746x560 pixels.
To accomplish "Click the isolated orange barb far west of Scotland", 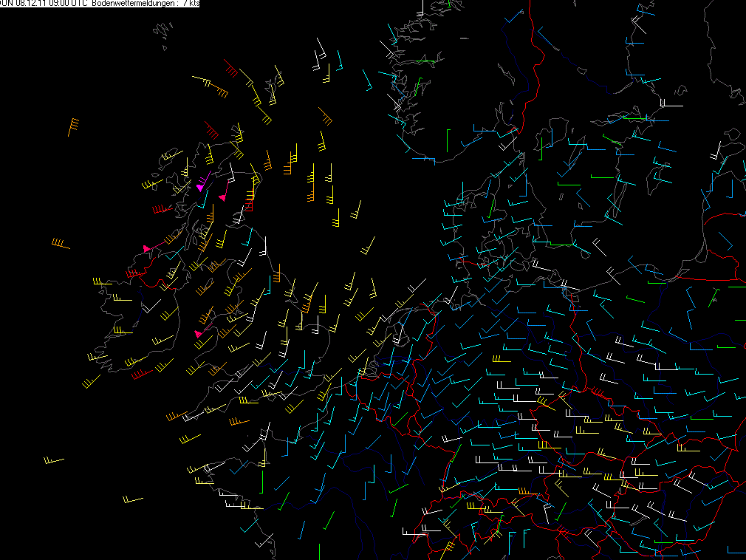I will coord(74,127).
